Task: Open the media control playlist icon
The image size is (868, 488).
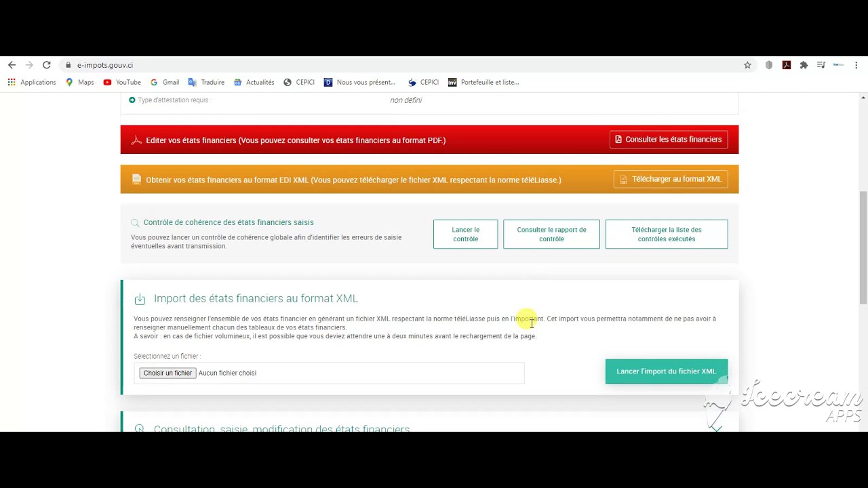Action: pyautogui.click(x=821, y=65)
